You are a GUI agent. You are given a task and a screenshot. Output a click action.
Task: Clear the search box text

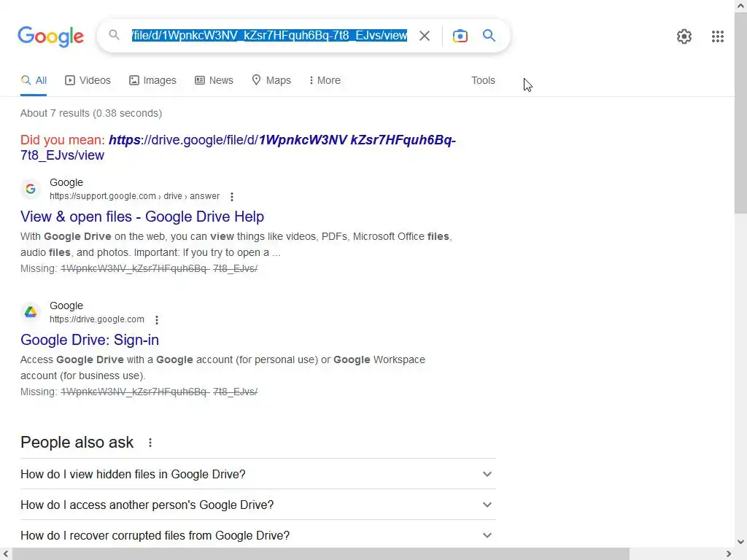tap(425, 36)
